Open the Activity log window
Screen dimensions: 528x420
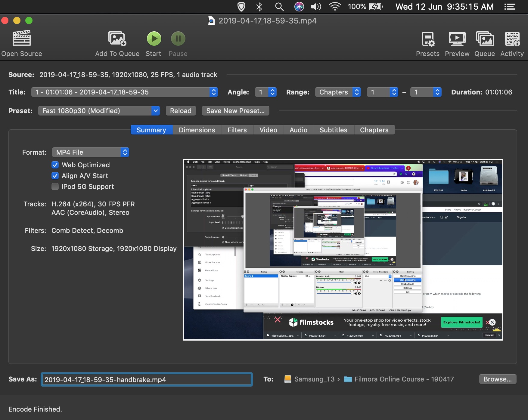(512, 39)
